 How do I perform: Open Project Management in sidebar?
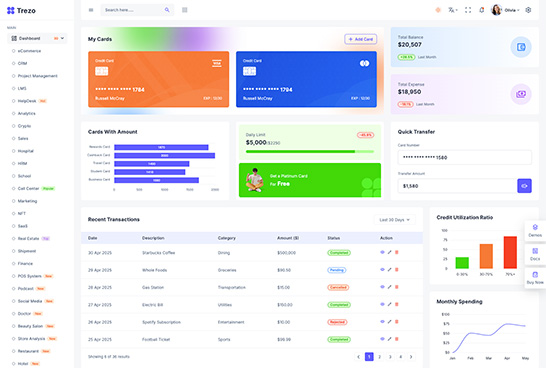38,76
